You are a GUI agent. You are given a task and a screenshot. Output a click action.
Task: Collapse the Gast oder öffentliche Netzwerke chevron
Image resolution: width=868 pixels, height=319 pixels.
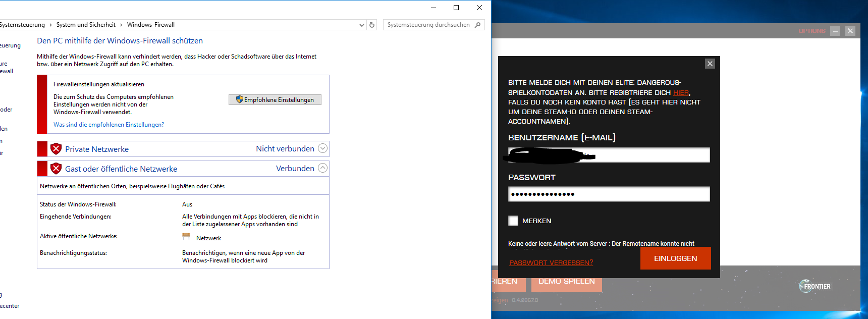coord(323,168)
